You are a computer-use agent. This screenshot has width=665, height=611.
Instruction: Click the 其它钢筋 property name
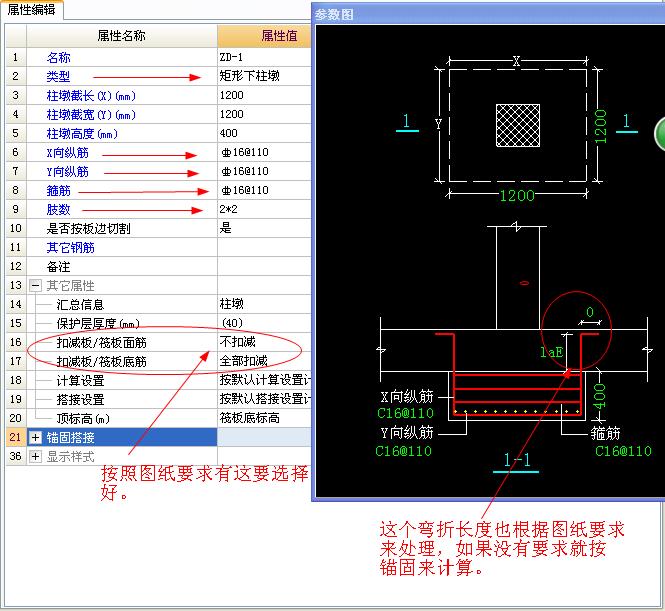tap(70, 248)
